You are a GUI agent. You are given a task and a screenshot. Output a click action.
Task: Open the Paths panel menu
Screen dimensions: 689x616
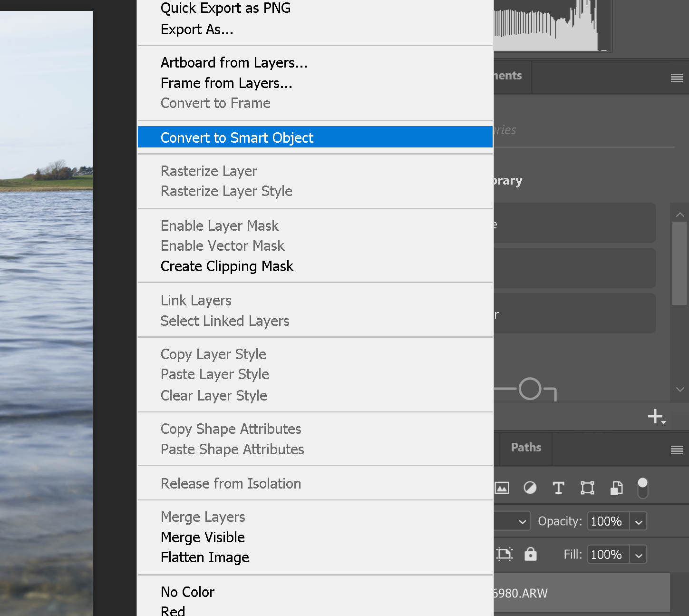(676, 449)
